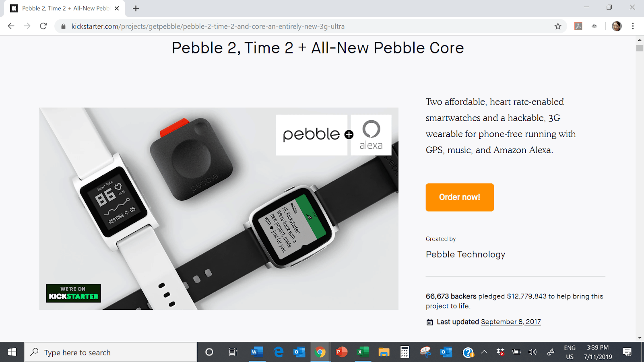Image resolution: width=644 pixels, height=362 pixels.
Task: Click the Pebble Technology creator name
Action: pyautogui.click(x=465, y=254)
